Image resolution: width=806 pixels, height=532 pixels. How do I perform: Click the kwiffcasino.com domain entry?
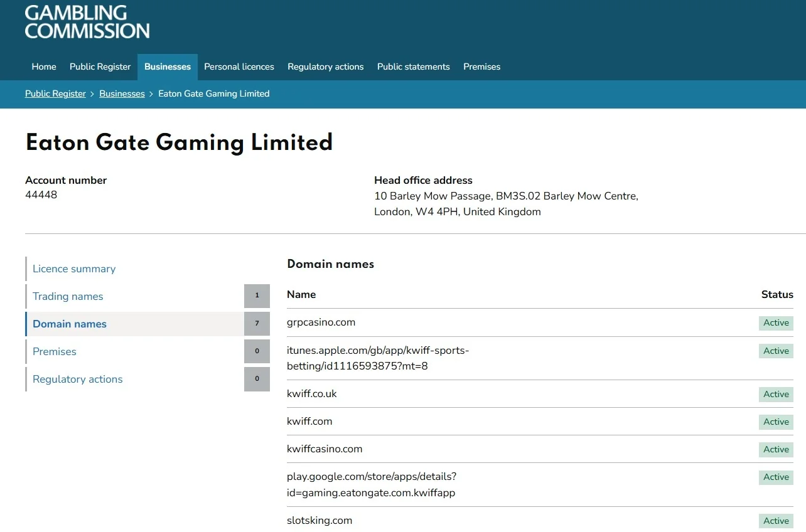pos(325,449)
